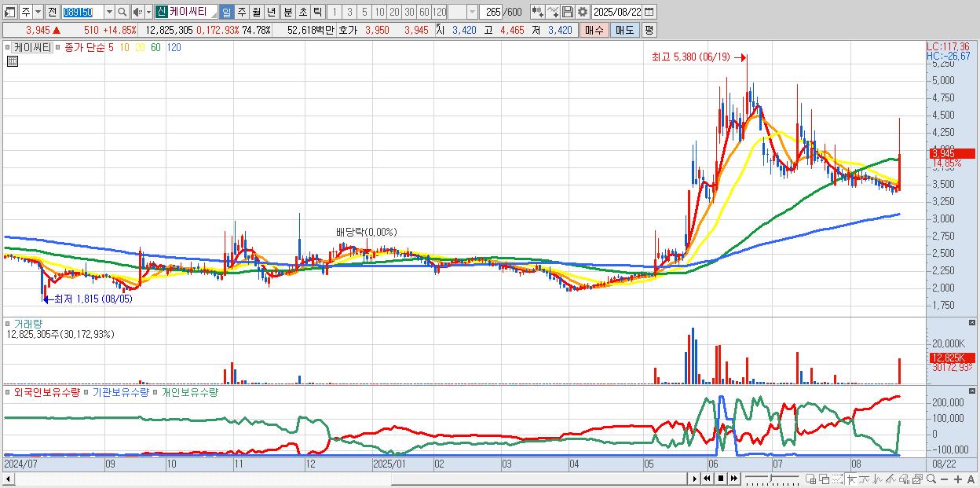Select the yearly 년 chart period
The image size is (980, 488).
point(271,12)
